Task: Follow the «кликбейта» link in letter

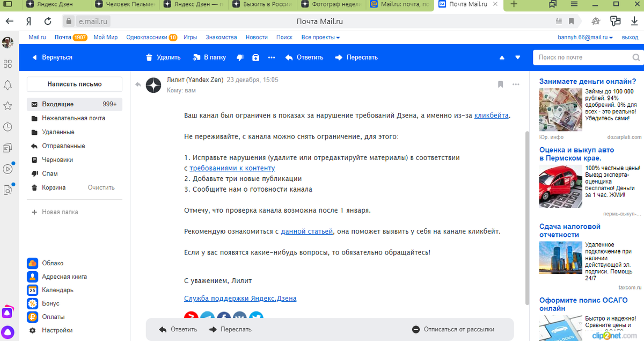Action: pyautogui.click(x=492, y=115)
